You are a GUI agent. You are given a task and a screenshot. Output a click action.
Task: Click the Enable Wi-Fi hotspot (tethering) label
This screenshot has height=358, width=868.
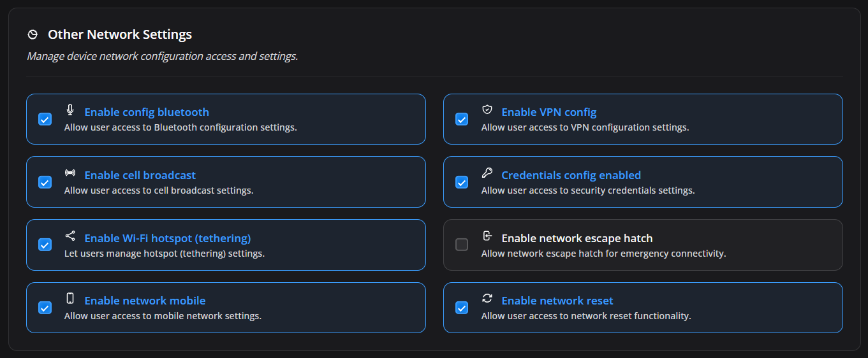click(x=168, y=238)
